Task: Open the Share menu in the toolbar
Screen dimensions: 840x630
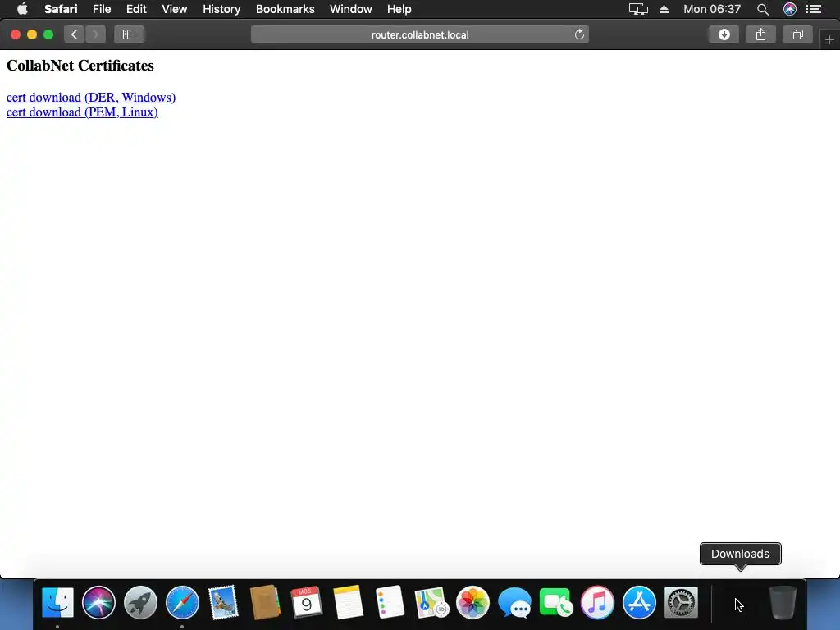Action: (x=760, y=34)
